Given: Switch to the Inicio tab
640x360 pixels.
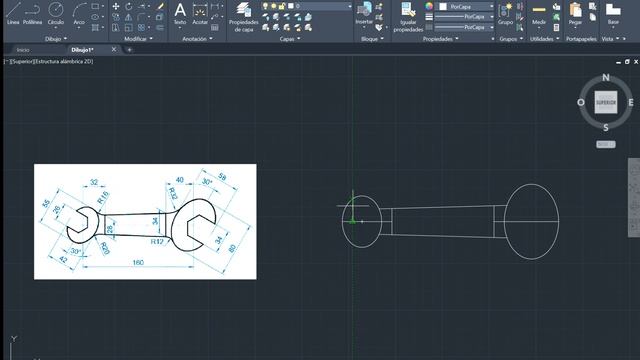Looking at the screenshot, I should pos(23,50).
